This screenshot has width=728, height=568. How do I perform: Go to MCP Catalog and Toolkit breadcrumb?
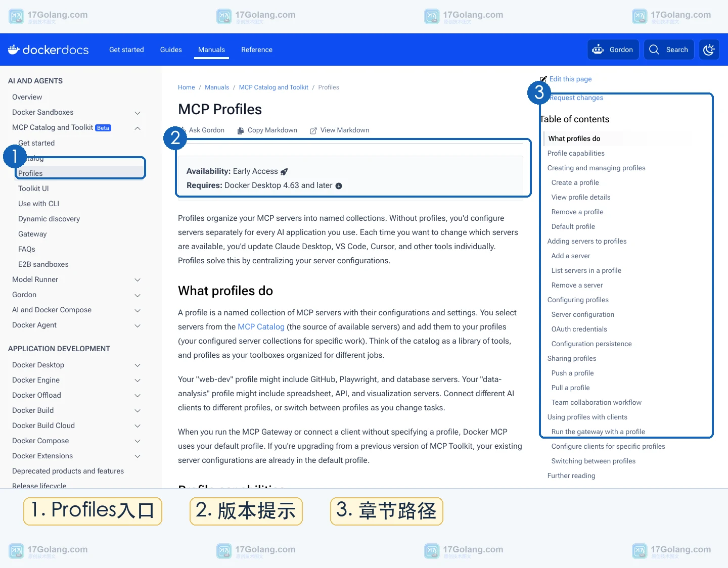tap(274, 87)
